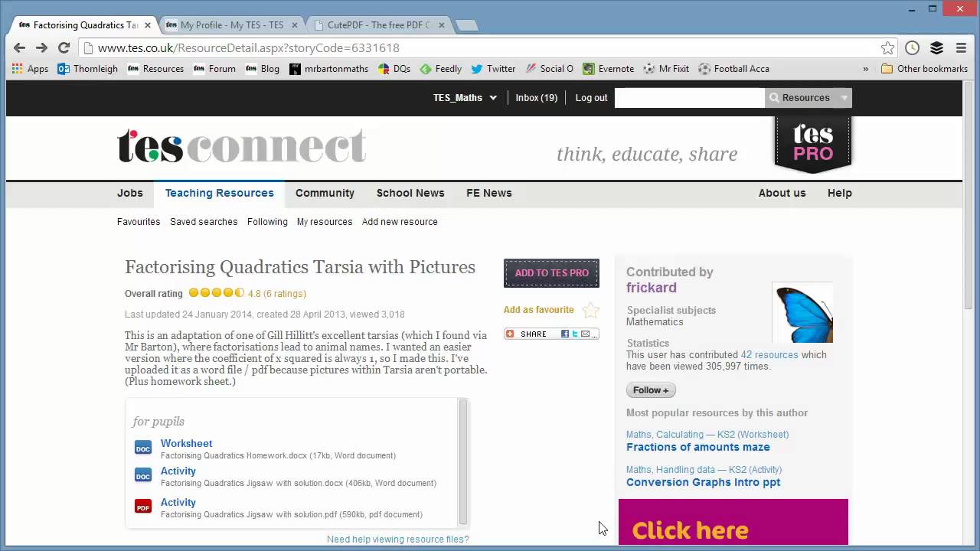Open the Following link

coord(267,222)
